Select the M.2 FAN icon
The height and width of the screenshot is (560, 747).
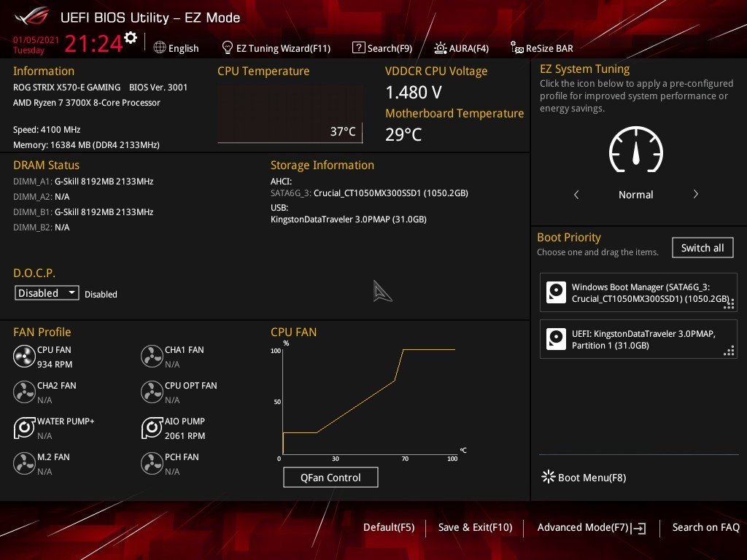24,463
